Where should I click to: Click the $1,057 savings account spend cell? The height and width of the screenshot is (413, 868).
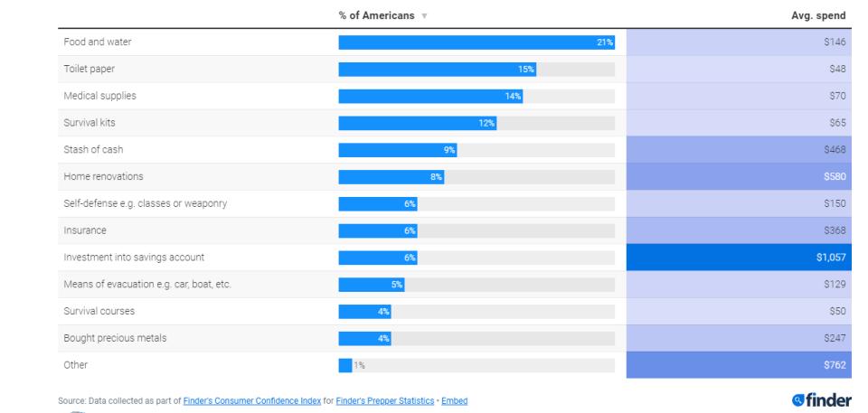(x=739, y=258)
